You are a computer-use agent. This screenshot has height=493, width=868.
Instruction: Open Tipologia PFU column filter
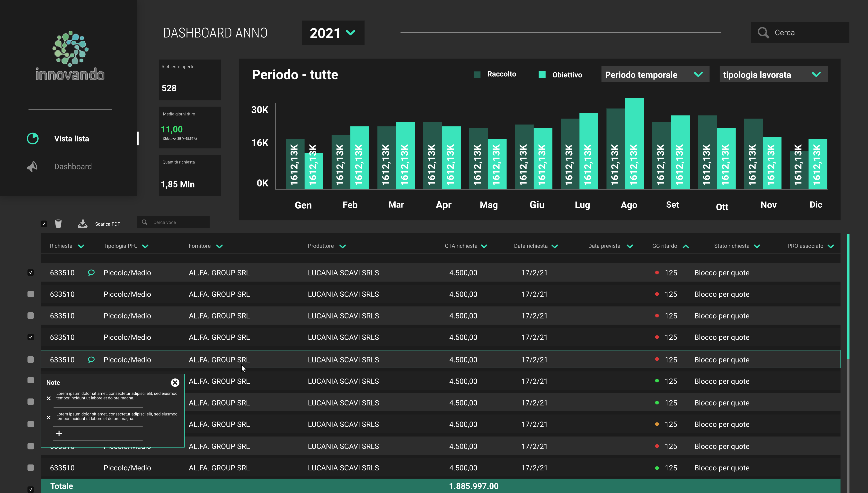(x=145, y=246)
